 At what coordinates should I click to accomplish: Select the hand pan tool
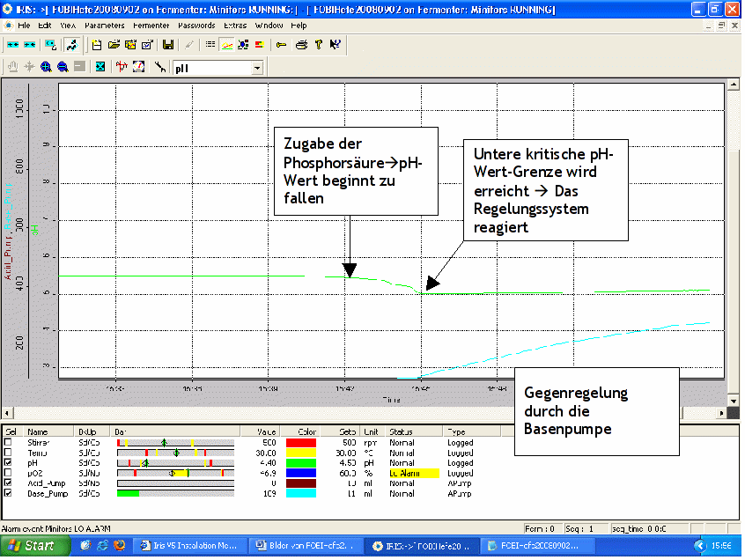(x=13, y=67)
